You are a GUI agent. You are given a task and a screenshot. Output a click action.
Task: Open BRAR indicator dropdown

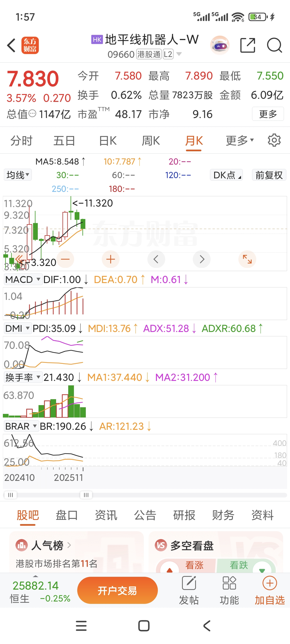click(x=21, y=426)
